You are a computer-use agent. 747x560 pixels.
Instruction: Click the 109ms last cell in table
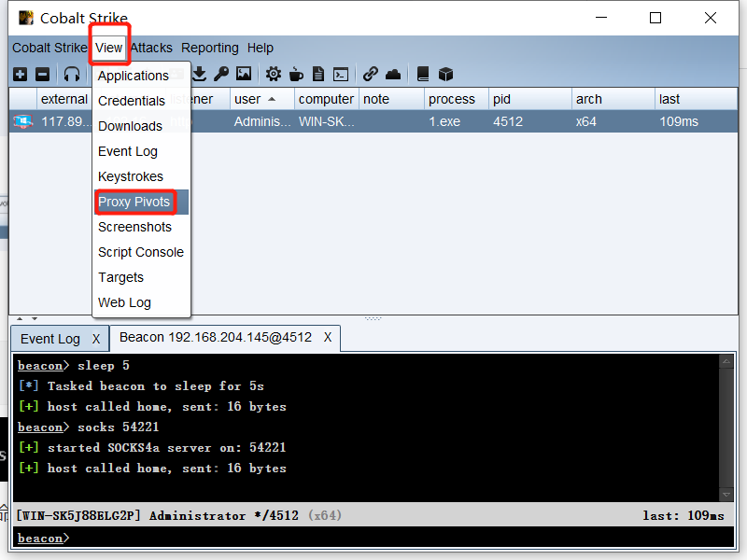696,121
